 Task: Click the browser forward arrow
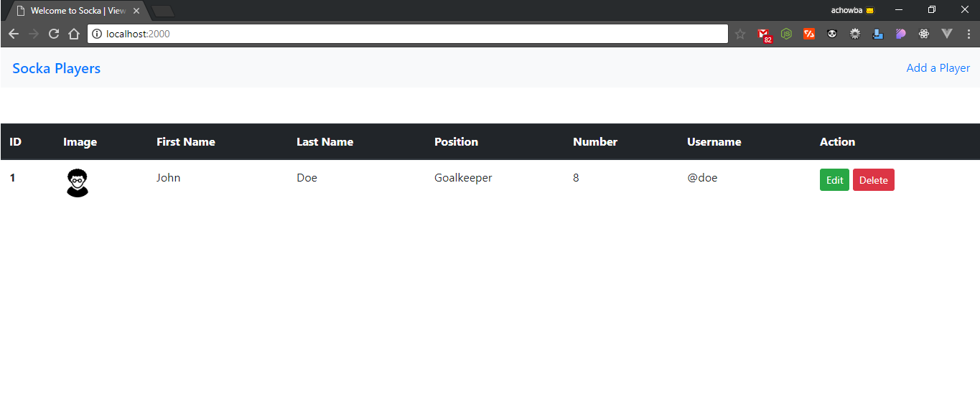[x=33, y=34]
